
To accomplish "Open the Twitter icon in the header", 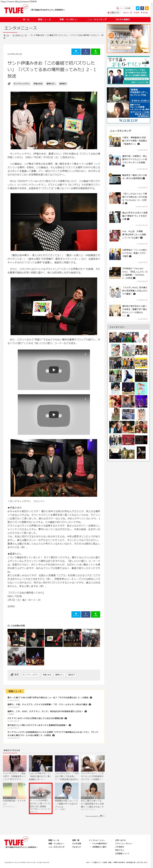I will 137,8.
